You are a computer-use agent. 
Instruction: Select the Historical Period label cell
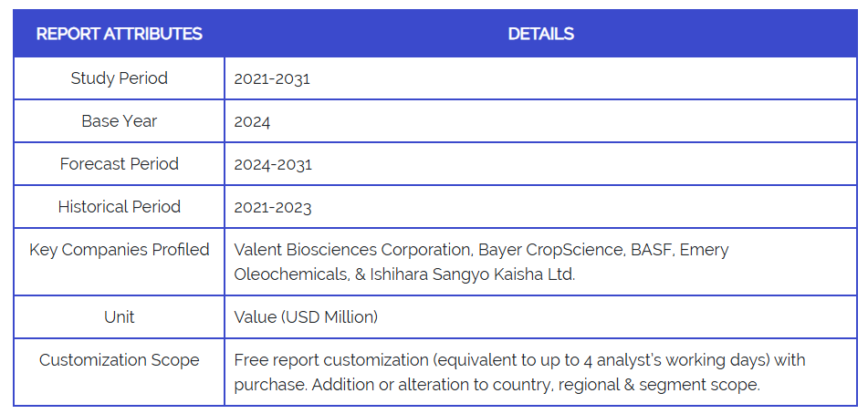(x=119, y=207)
